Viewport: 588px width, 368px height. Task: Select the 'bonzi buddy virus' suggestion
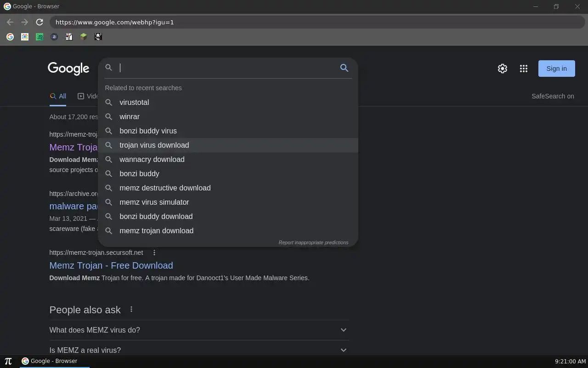point(228,131)
